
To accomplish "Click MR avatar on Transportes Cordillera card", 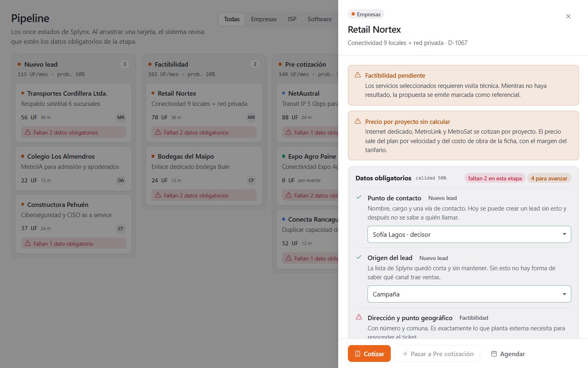I will pyautogui.click(x=121, y=117).
